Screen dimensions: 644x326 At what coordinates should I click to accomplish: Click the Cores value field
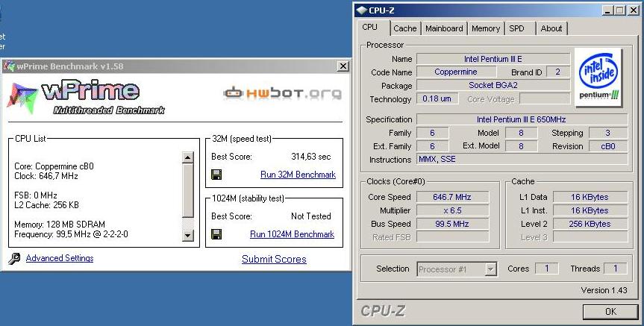(x=547, y=269)
